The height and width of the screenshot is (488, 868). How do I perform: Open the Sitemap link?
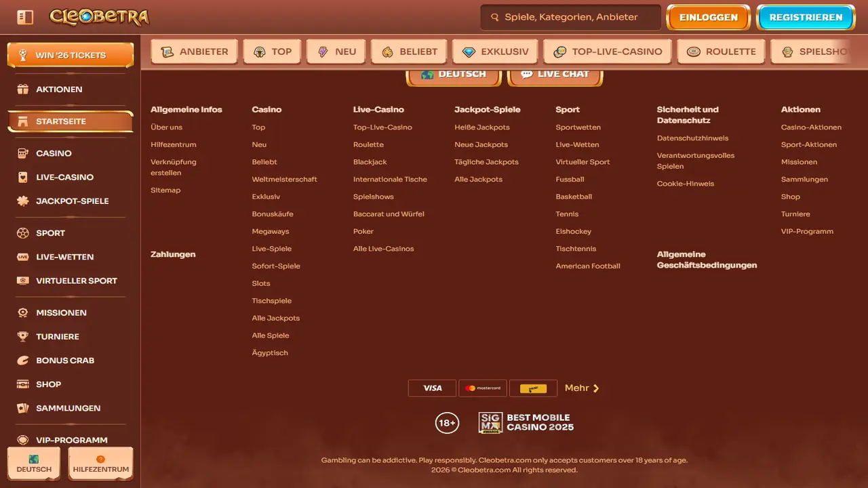click(x=165, y=190)
